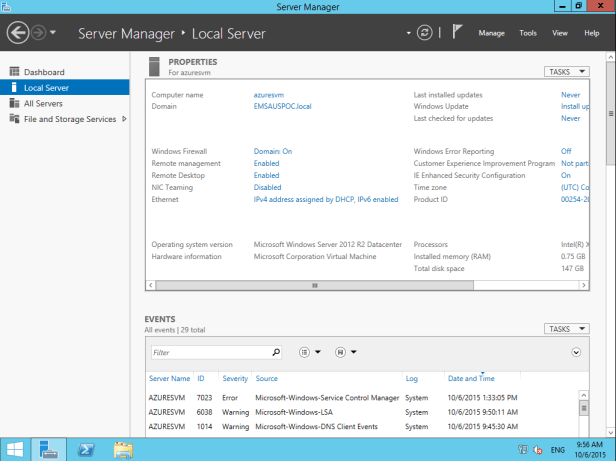Click the Windows Firewall Domain: On link

(x=272, y=151)
